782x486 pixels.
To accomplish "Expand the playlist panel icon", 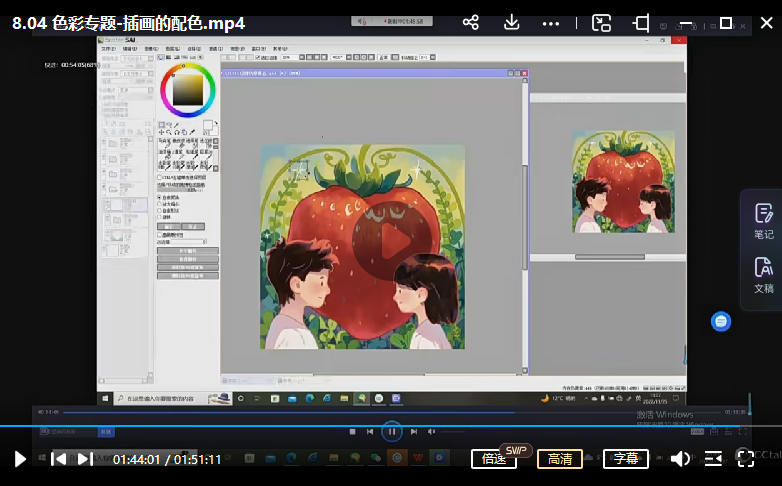I will (713, 459).
